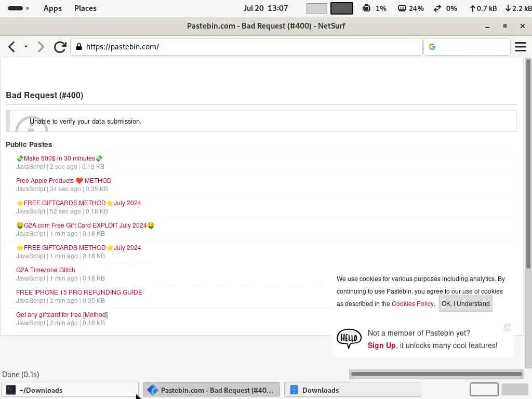Click the HELLO speech bubble icon

(x=349, y=339)
